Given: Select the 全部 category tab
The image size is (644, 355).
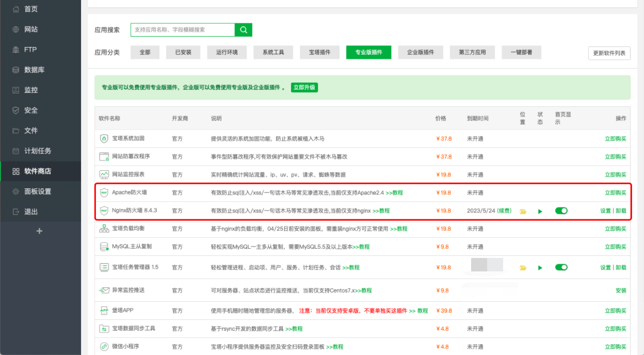Looking at the screenshot, I should (145, 52).
